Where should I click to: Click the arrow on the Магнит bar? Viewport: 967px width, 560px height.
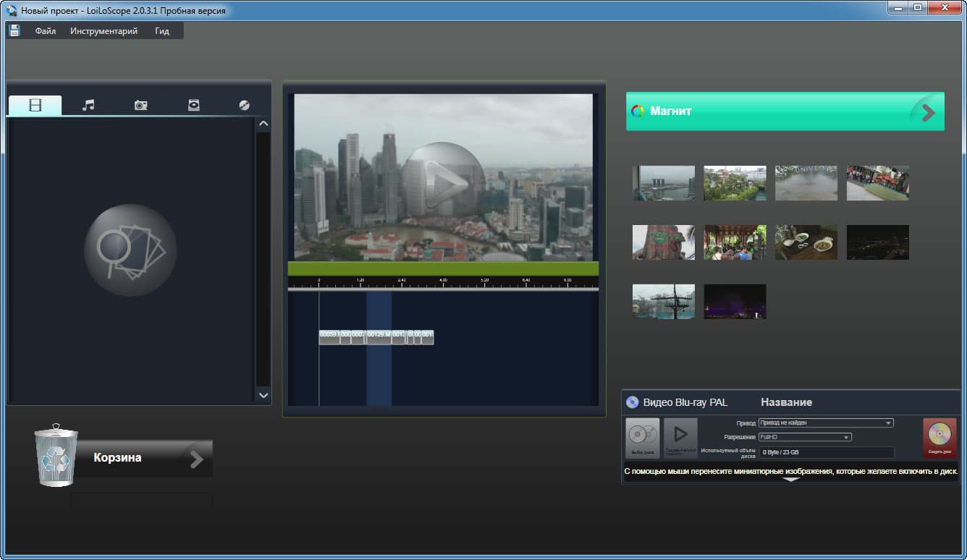[x=928, y=112]
